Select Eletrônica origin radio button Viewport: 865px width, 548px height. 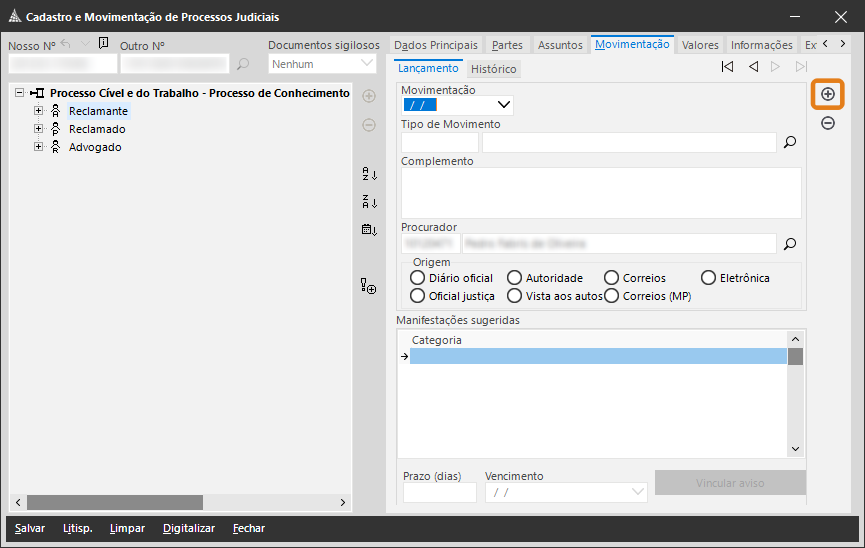(709, 278)
